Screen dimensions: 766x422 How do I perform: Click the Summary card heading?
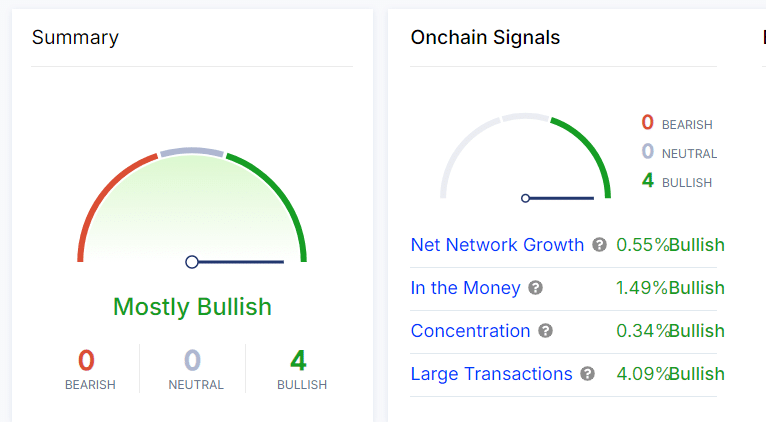pyautogui.click(x=75, y=38)
